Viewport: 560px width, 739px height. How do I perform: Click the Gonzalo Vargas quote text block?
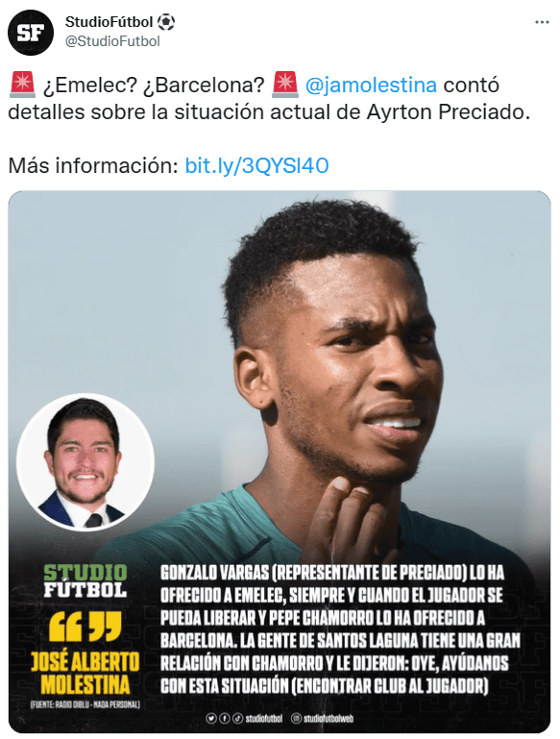340,629
